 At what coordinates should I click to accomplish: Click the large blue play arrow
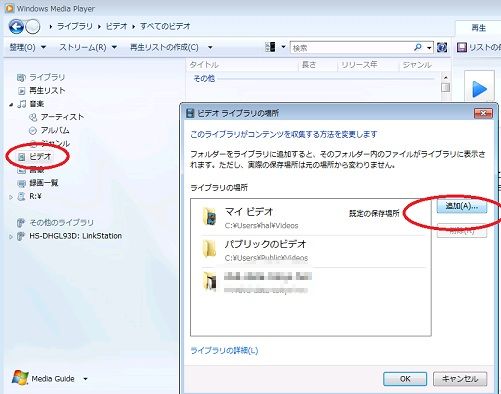coord(479,89)
